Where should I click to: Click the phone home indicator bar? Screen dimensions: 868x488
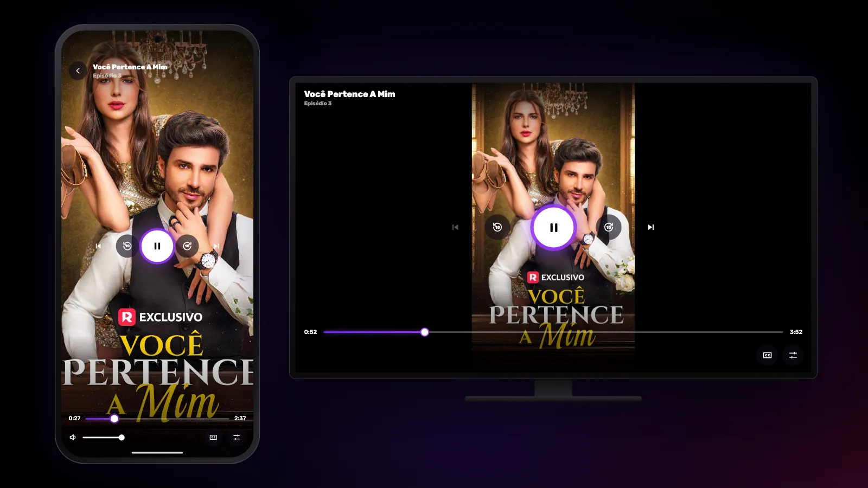[157, 452]
